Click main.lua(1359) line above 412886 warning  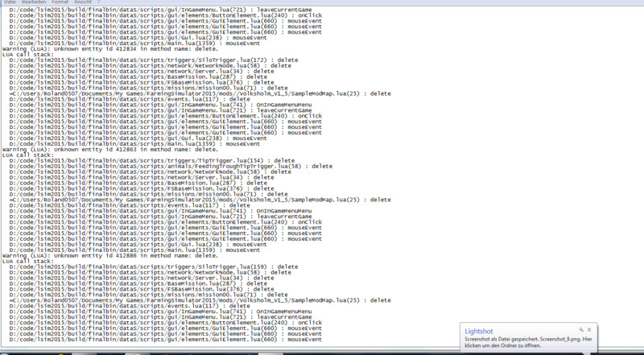click(x=134, y=250)
